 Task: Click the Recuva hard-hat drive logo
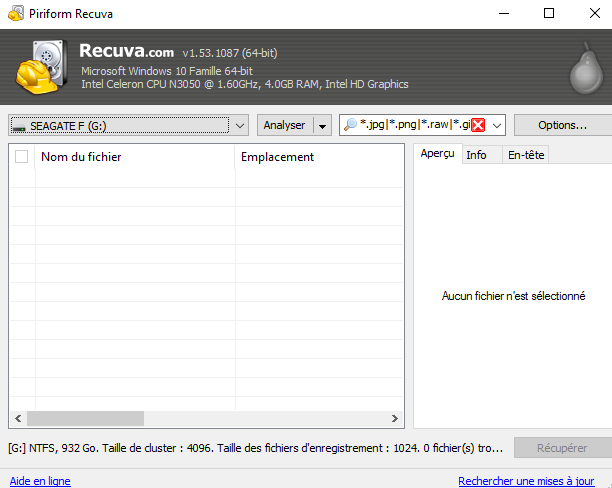[42, 67]
